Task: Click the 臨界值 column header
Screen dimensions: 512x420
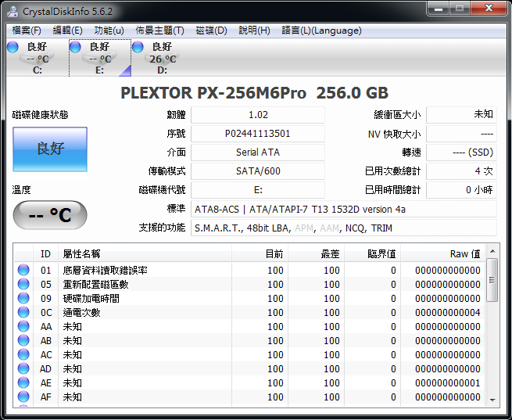Action: point(372,253)
